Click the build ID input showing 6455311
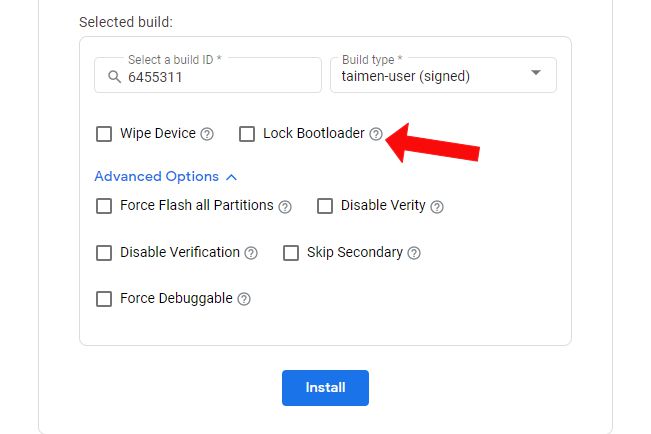The image size is (651, 434). pyautogui.click(x=215, y=76)
